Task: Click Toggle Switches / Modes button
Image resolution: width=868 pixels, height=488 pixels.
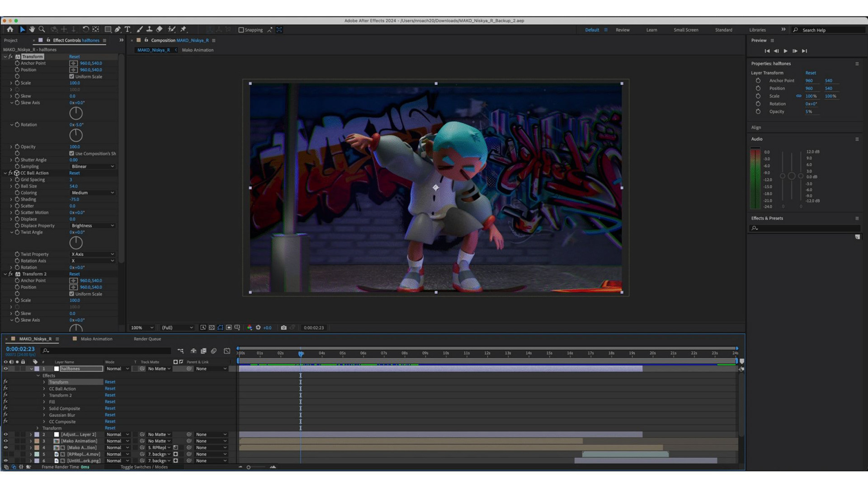Action: click(x=144, y=467)
